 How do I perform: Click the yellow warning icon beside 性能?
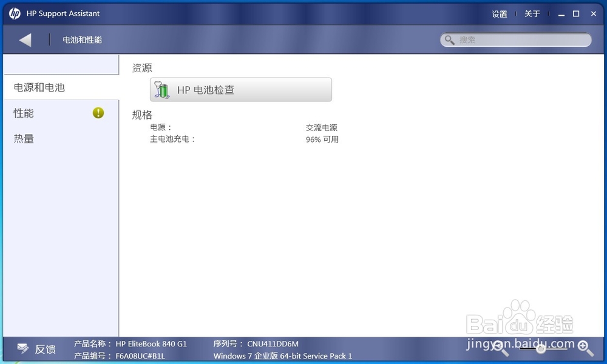(x=98, y=113)
